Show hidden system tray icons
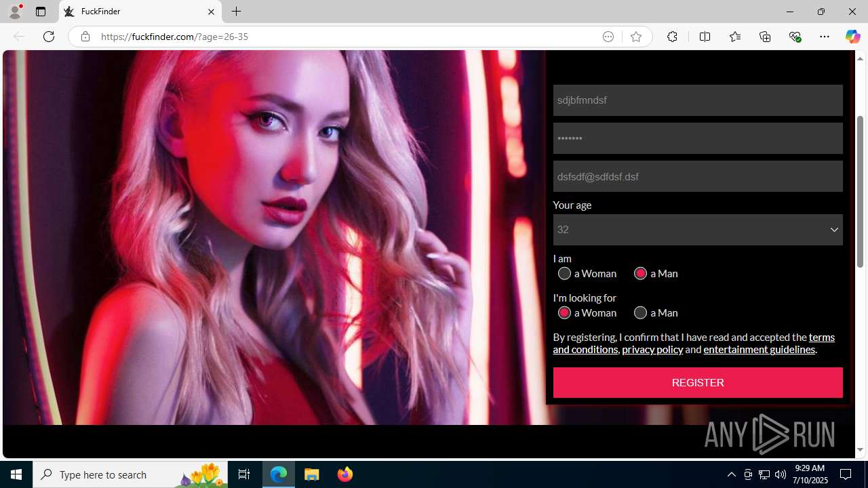This screenshot has height=488, width=868. (731, 474)
